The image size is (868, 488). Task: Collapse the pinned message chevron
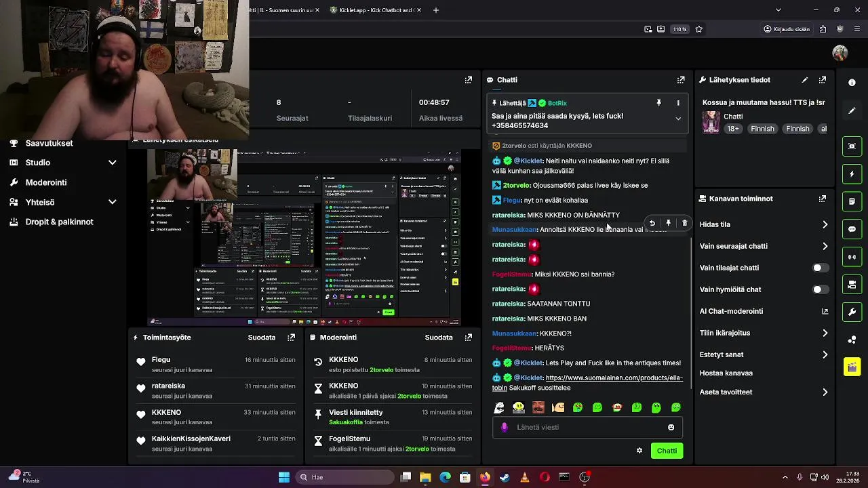click(678, 119)
